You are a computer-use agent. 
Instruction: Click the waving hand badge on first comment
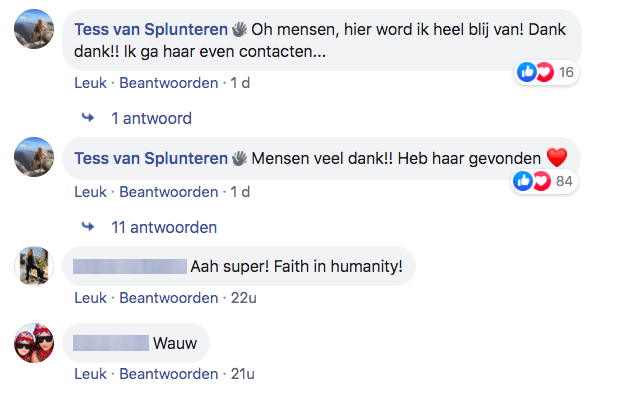tap(239, 29)
